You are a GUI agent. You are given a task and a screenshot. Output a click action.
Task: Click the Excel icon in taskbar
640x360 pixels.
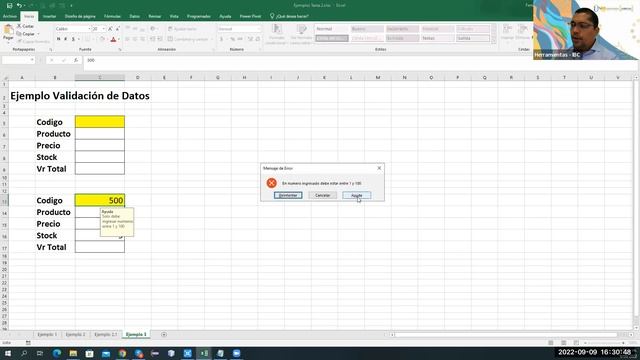pos(204,353)
